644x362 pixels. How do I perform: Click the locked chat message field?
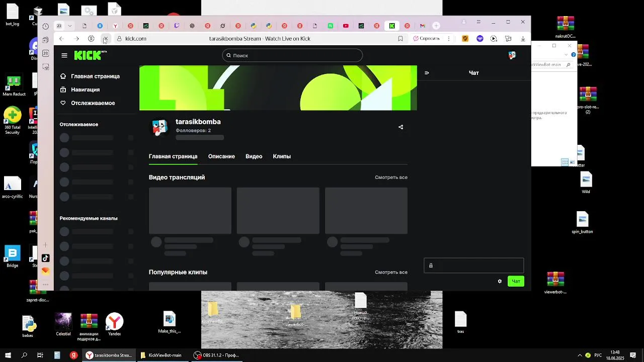[x=473, y=265]
